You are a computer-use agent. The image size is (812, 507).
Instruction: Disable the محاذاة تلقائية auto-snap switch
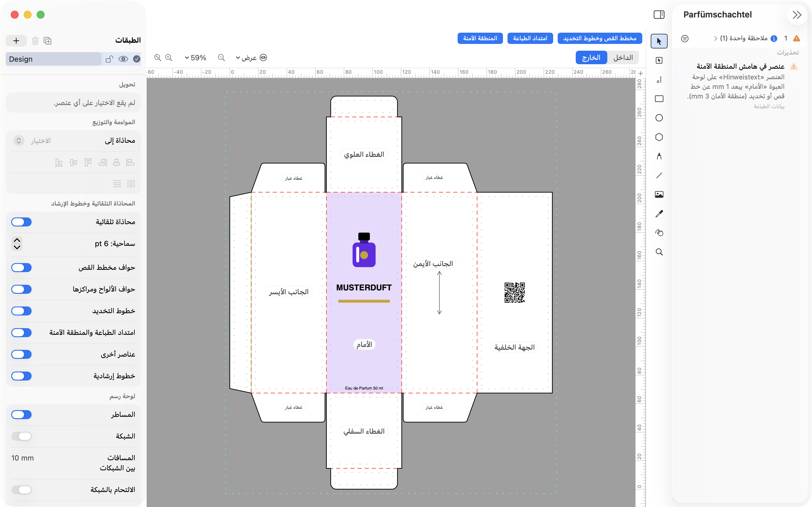click(x=21, y=222)
